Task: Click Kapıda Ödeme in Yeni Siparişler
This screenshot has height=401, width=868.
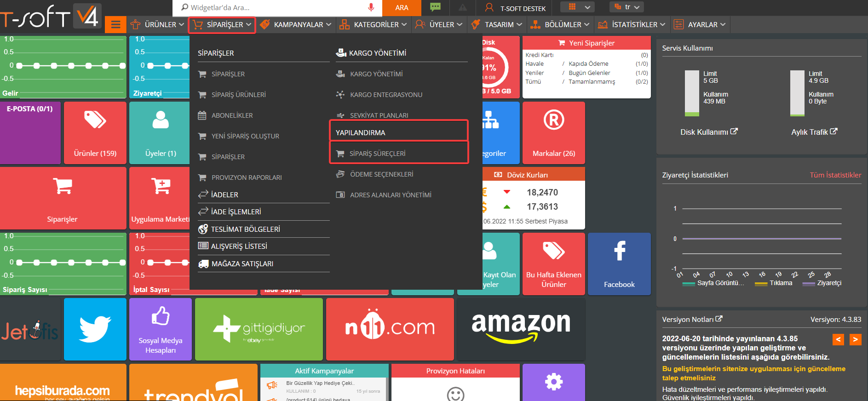Action: 588,64
